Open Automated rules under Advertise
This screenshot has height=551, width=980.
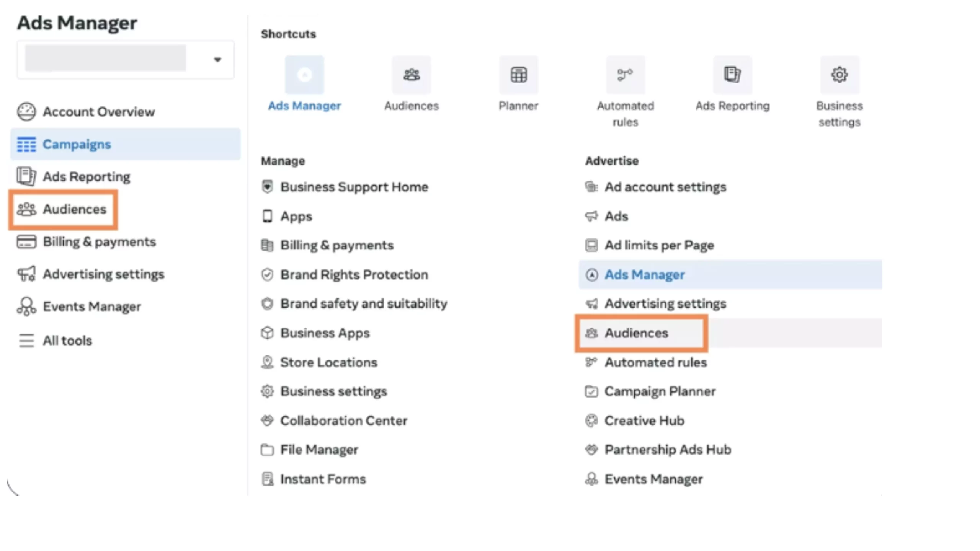coord(656,362)
